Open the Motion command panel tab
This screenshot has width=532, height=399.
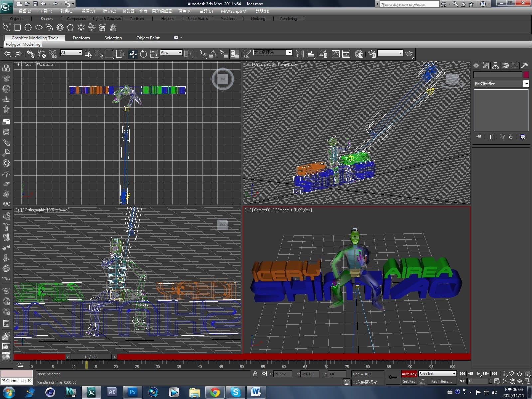505,66
